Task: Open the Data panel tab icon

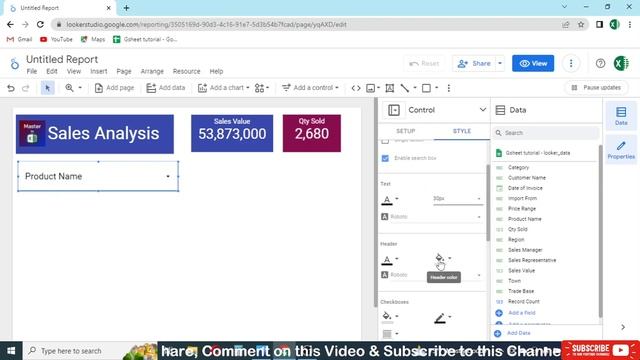Action: click(x=621, y=116)
